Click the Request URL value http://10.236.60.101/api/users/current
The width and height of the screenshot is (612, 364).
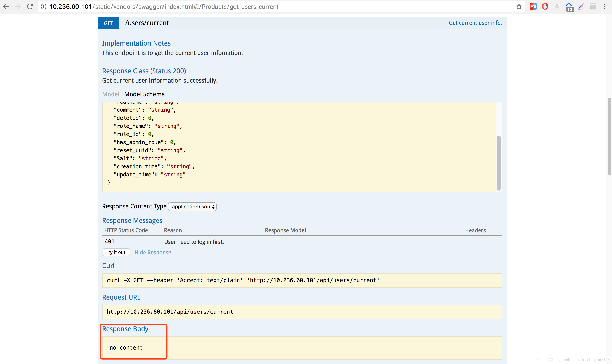(170, 312)
